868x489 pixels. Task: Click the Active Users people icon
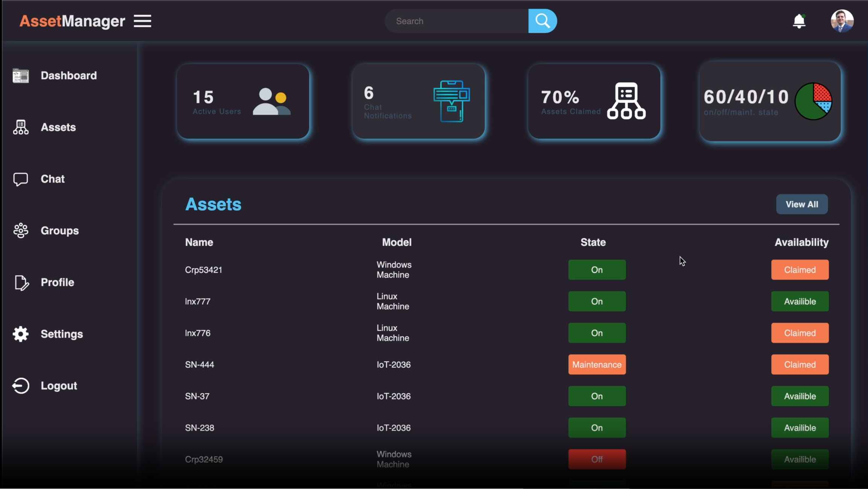272,101
